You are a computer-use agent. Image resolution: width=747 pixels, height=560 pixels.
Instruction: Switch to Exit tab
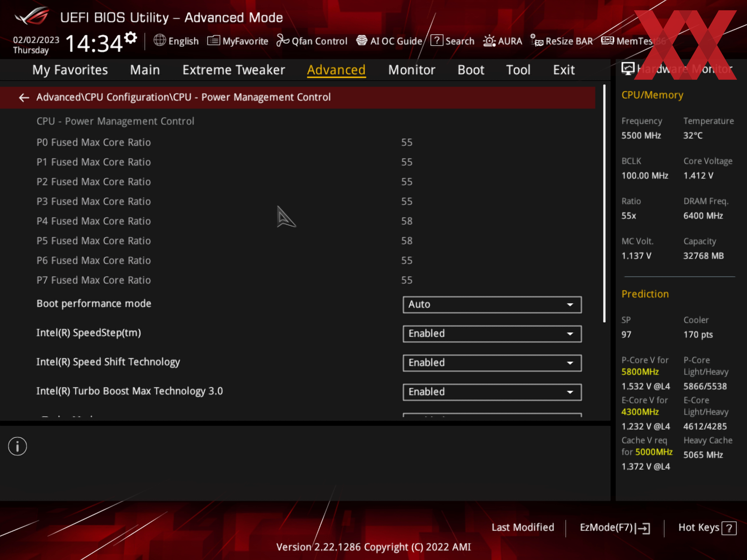[564, 70]
